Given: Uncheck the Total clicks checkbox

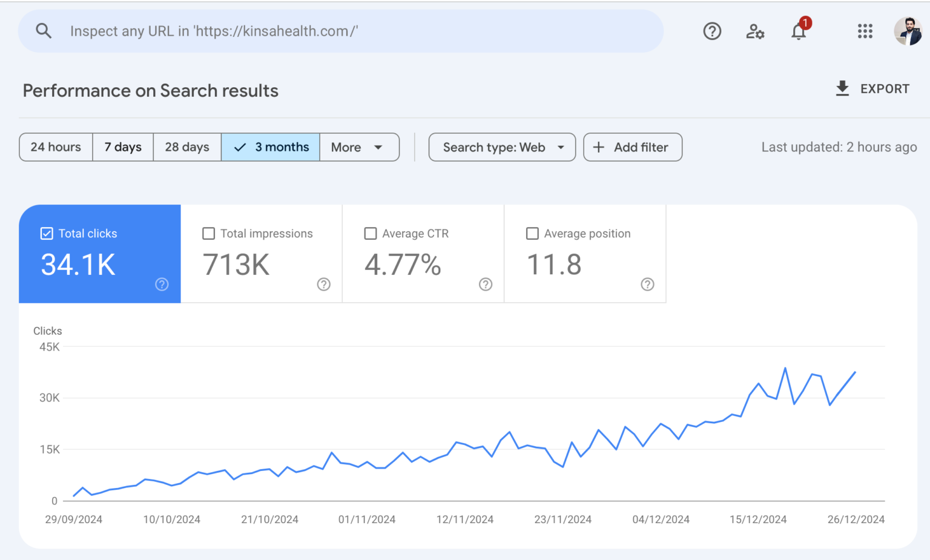Looking at the screenshot, I should [47, 234].
